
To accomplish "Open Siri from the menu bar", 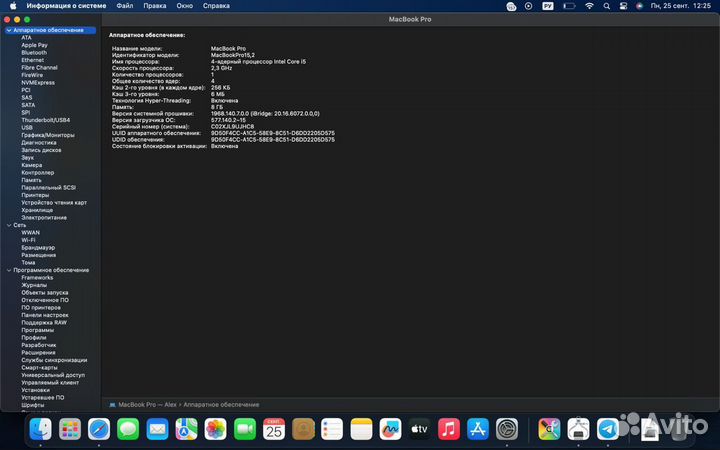I will click(639, 6).
